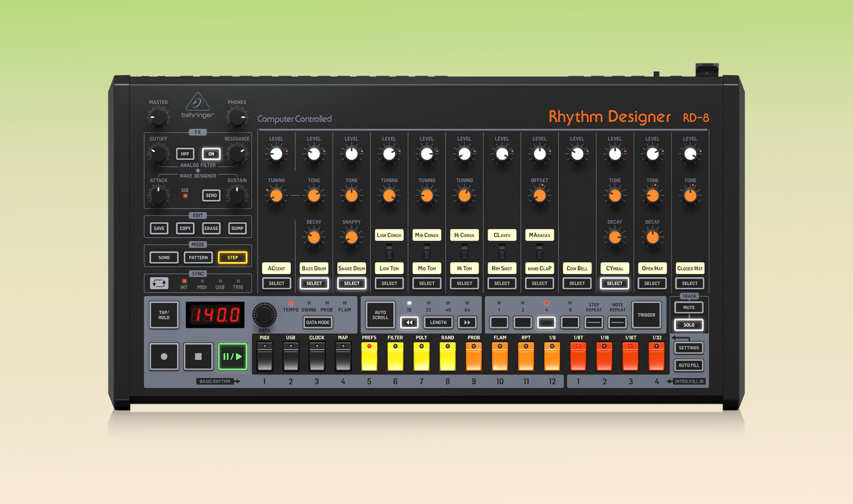Switch to Pattern mode
Screen dimensions: 853x504
pyautogui.click(x=198, y=257)
